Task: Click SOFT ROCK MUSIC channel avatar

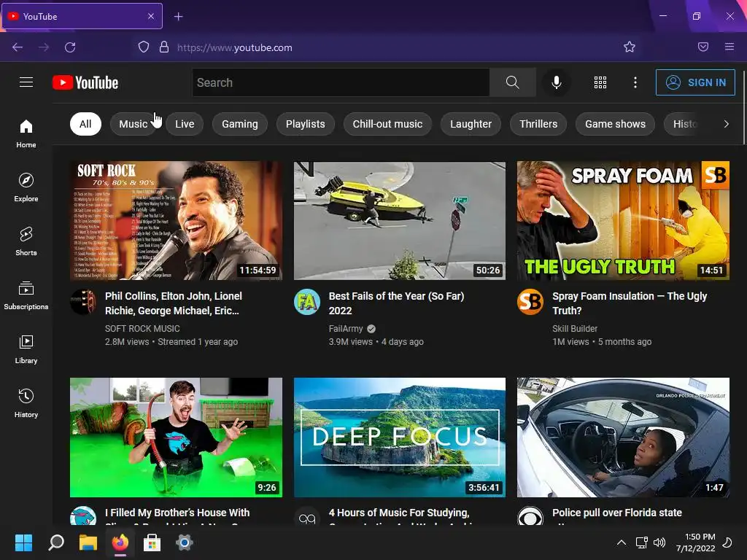Action: 83,301
